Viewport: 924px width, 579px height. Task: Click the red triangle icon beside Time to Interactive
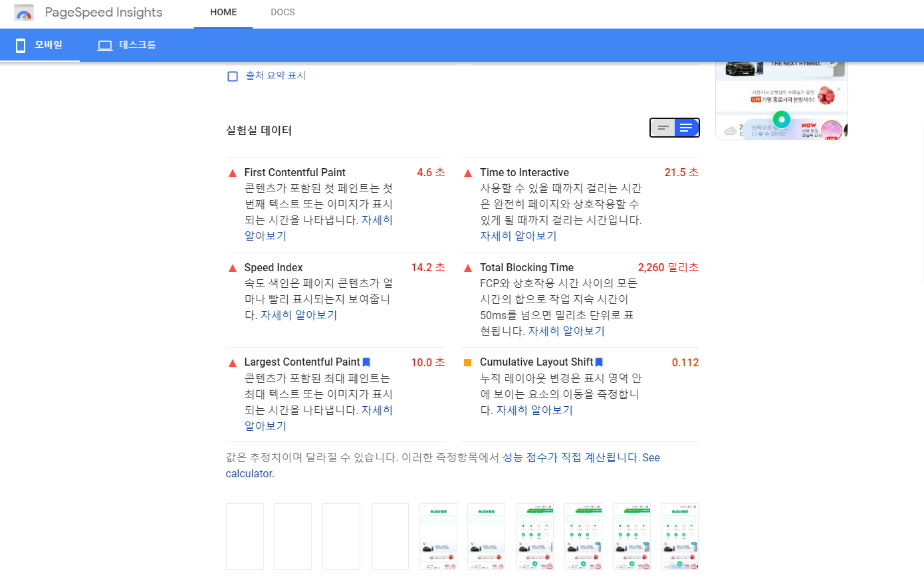(x=467, y=172)
